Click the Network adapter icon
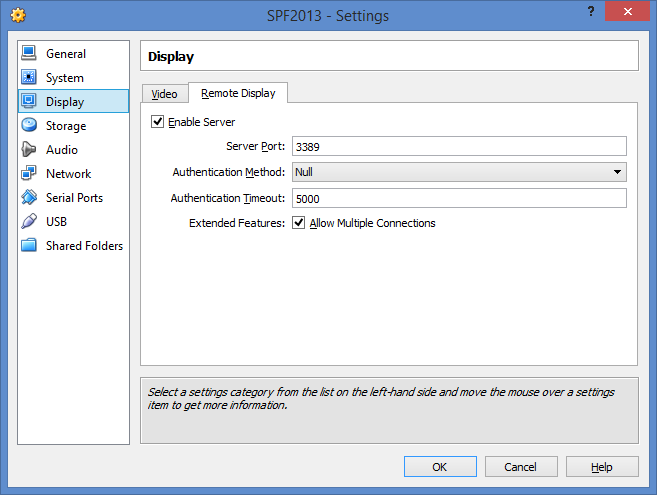The image size is (657, 495). tap(28, 174)
